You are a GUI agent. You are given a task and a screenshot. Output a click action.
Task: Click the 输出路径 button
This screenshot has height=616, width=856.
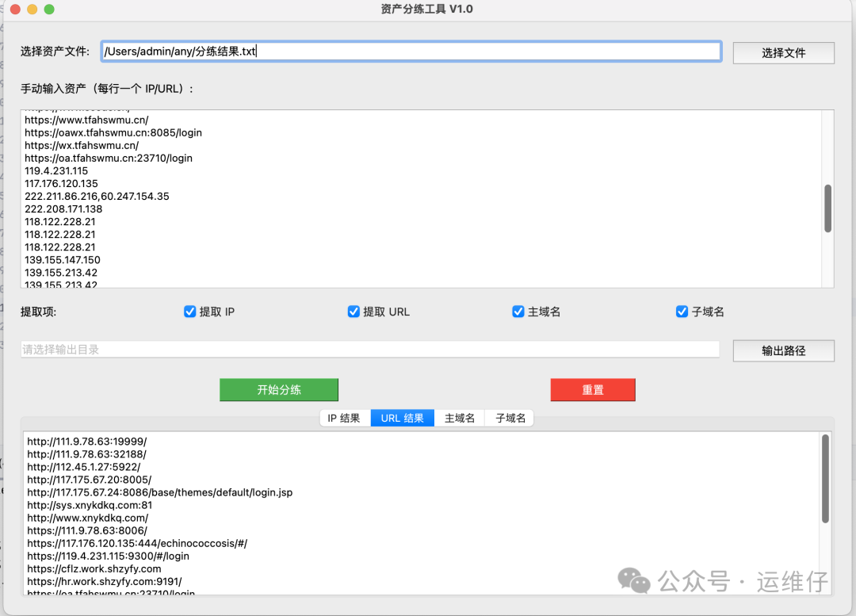coord(783,350)
